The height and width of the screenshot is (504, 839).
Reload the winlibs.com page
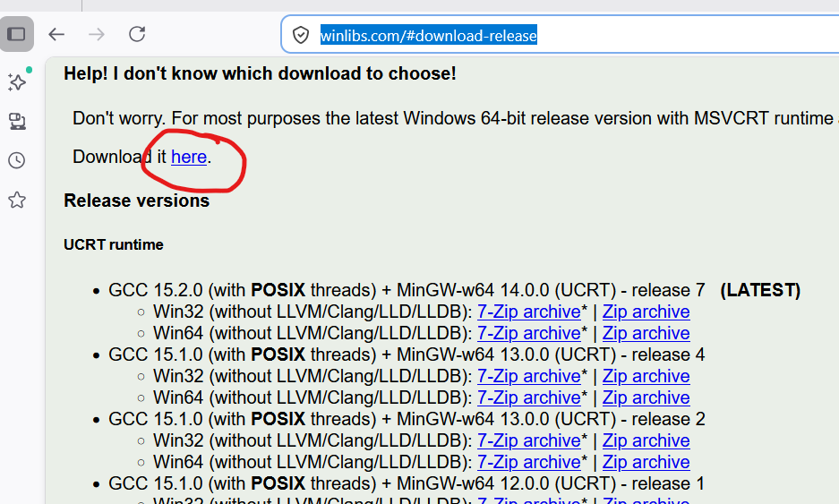[137, 34]
